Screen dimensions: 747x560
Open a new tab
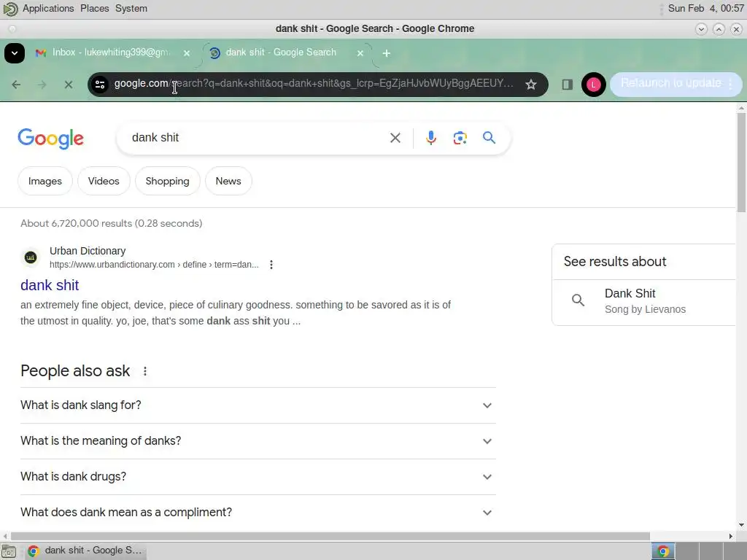click(x=387, y=53)
